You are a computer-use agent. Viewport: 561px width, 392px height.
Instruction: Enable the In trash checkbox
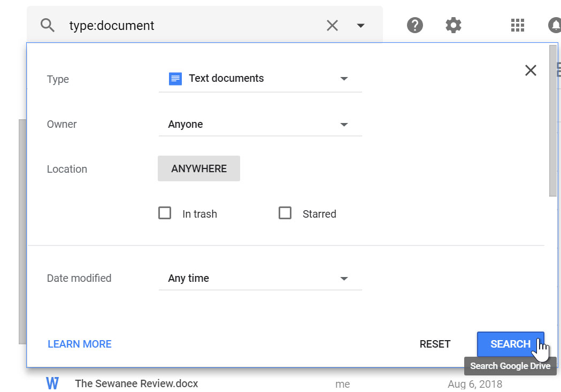point(164,213)
